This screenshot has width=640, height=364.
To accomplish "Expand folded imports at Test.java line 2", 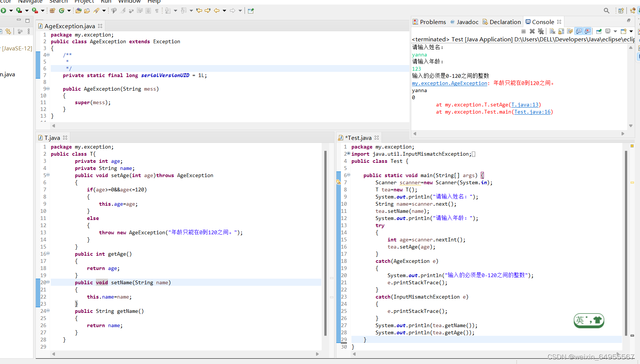I will (x=348, y=153).
